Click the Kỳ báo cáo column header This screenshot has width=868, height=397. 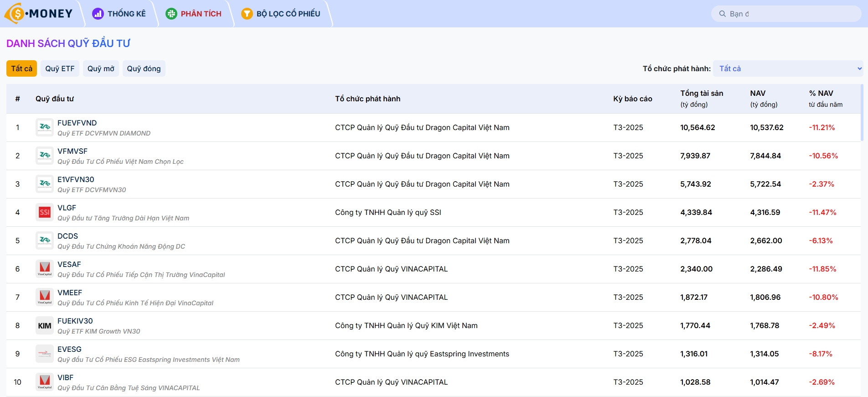(x=632, y=99)
